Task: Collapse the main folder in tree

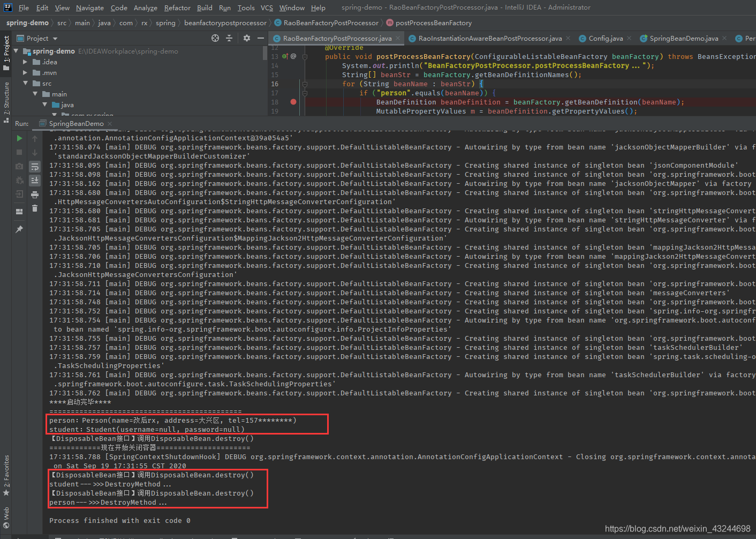Action: click(x=35, y=94)
